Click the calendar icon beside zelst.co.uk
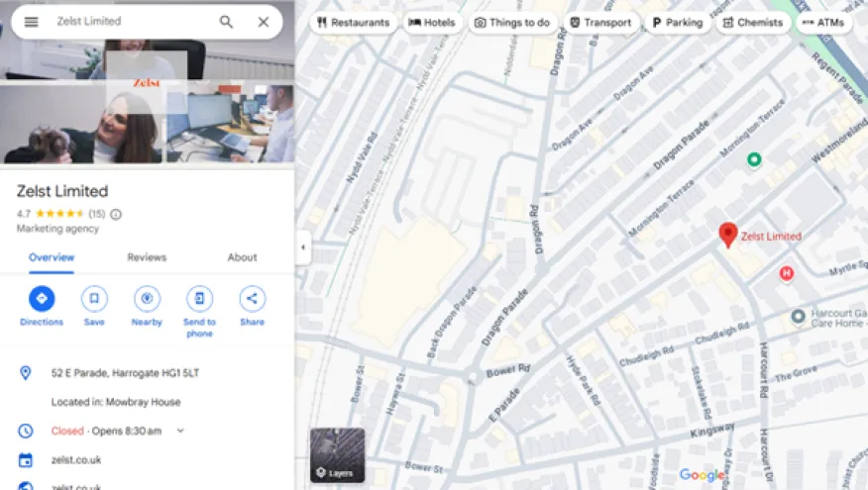Image resolution: width=868 pixels, height=490 pixels. pyautogui.click(x=26, y=460)
